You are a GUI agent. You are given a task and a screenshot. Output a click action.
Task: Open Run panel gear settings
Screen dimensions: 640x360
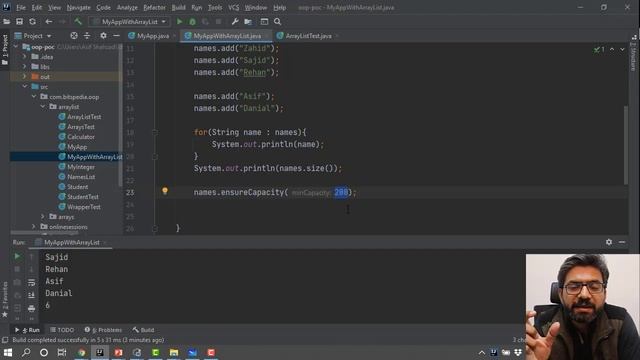point(609,242)
